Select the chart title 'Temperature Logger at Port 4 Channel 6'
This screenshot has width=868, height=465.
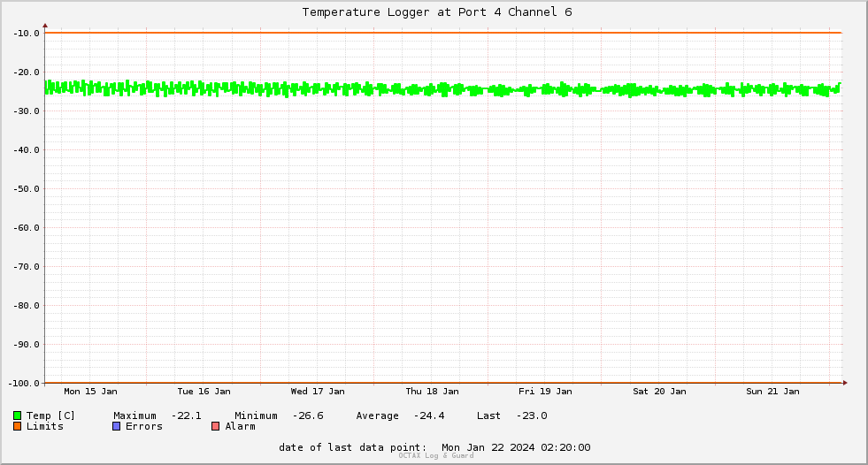click(437, 12)
